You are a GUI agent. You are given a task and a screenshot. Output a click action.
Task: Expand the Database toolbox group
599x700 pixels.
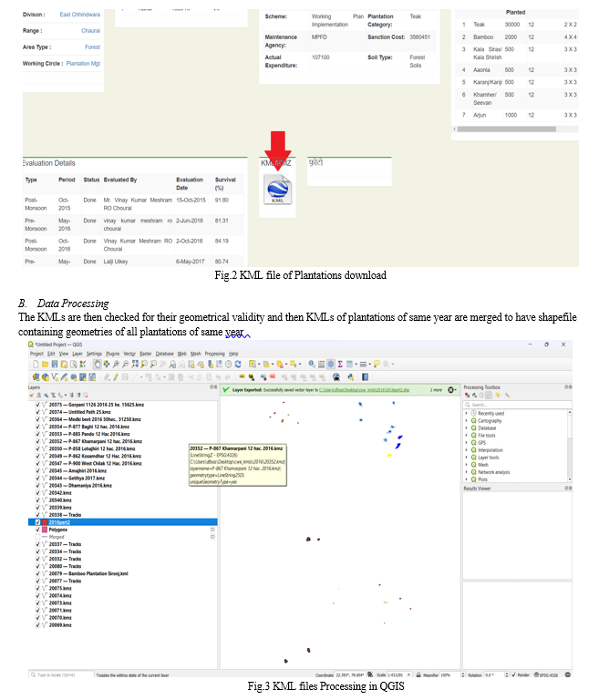pyautogui.click(x=467, y=427)
